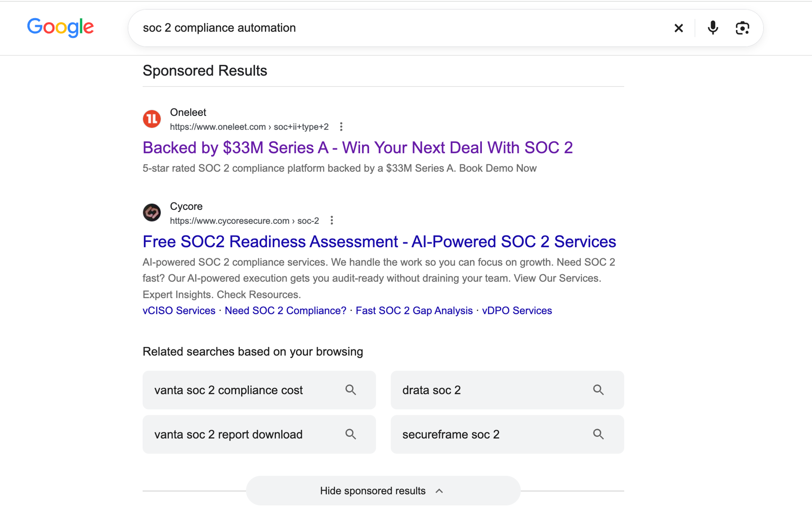Click the Cycore favicon logo
Viewport: 812px width, 518px height.
(152, 213)
